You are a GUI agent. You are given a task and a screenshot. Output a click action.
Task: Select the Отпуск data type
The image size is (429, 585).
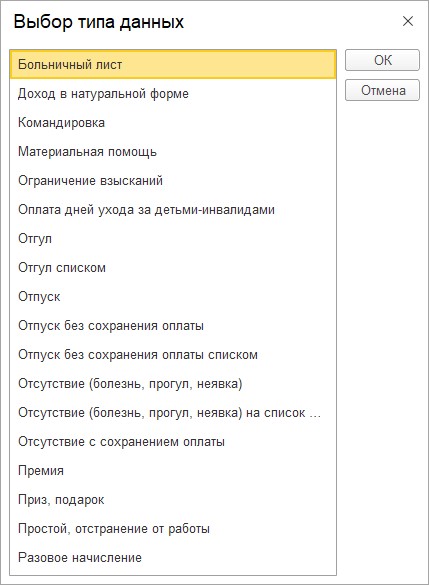[x=173, y=297]
